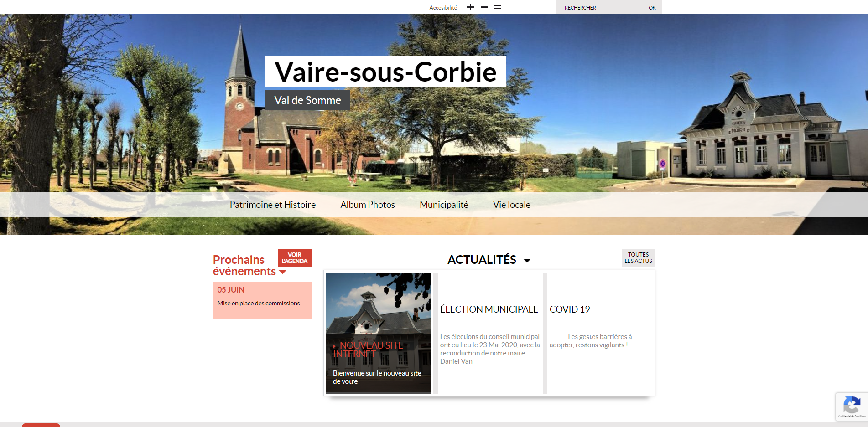Expand the Prochains événements chevron
Screen dimensions: 868x427
coord(282,273)
